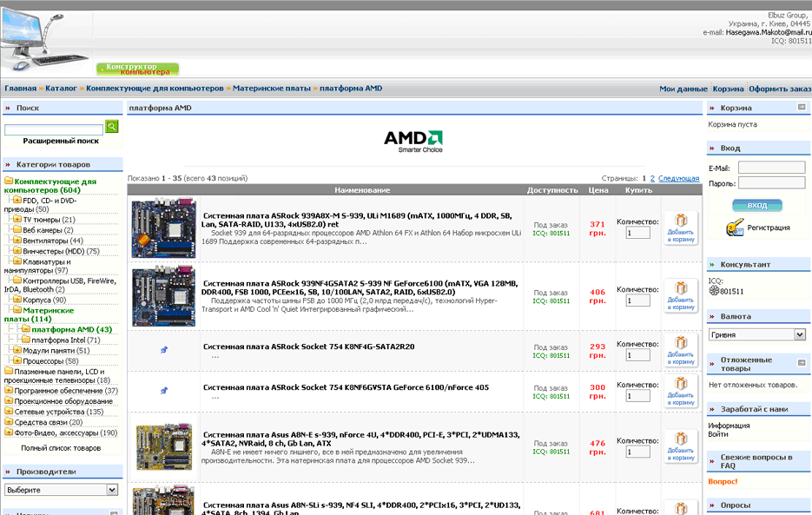The image size is (812, 515).
Task: Open the Валюта currency dropdown
Action: (756, 334)
